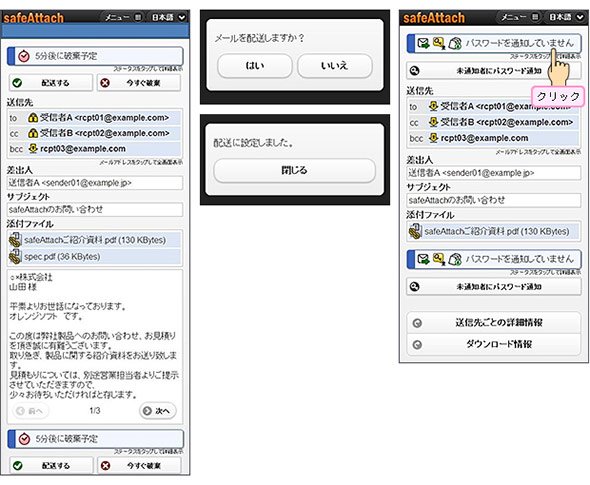Image resolution: width=590 pixels, height=485 pixels.
Task: Open safeAttachご紹介資料.pdf attachment in right window
Action: click(x=494, y=231)
